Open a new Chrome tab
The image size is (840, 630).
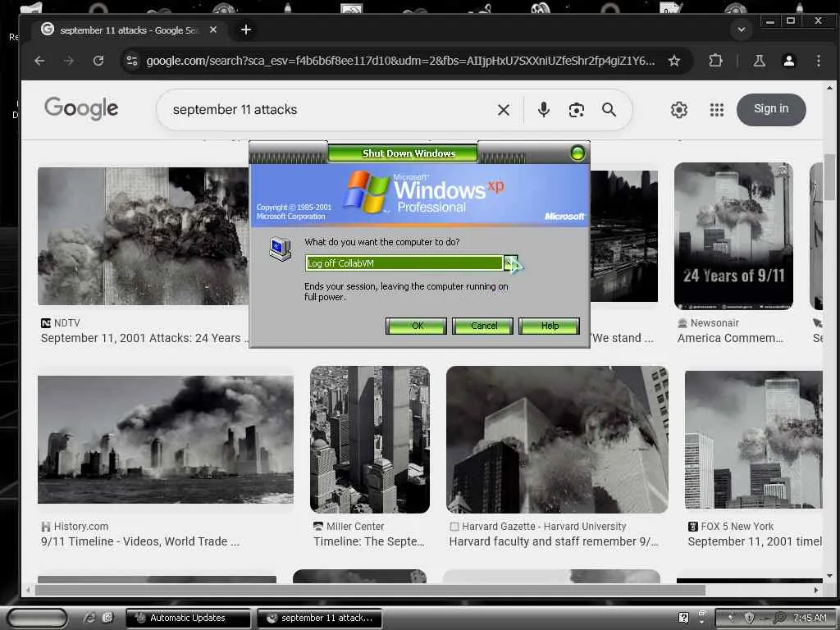[x=246, y=30]
